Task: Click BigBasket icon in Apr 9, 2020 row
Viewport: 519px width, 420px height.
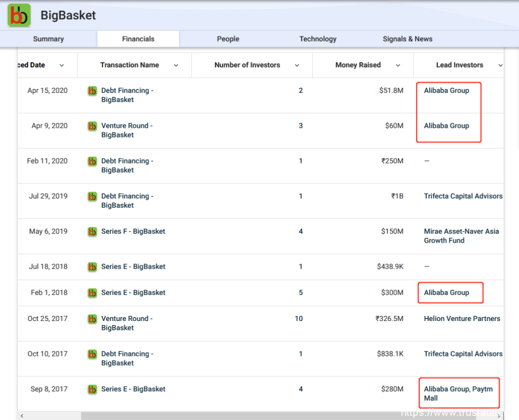Action: [92, 126]
